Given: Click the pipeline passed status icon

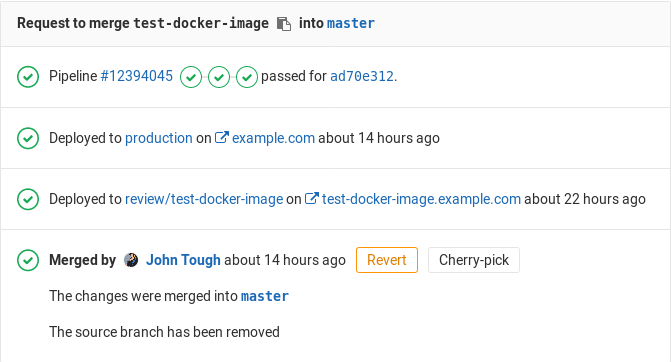Looking at the screenshot, I should click(x=28, y=77).
